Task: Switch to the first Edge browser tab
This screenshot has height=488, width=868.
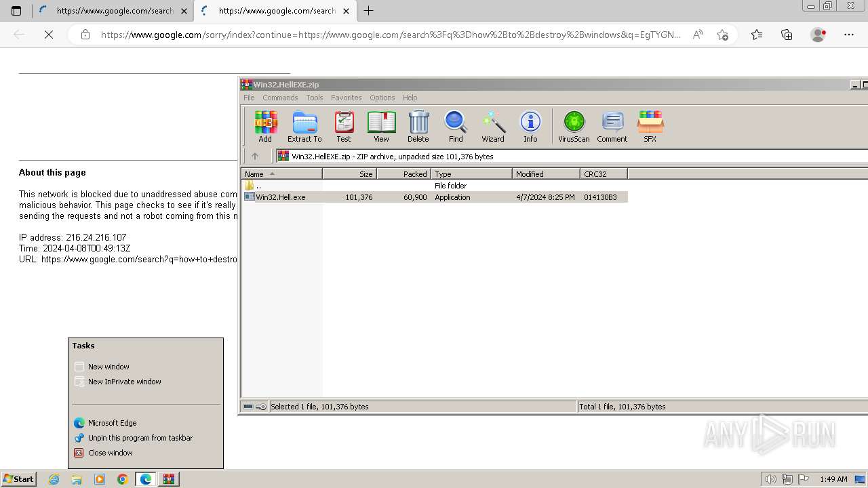Action: (x=113, y=11)
